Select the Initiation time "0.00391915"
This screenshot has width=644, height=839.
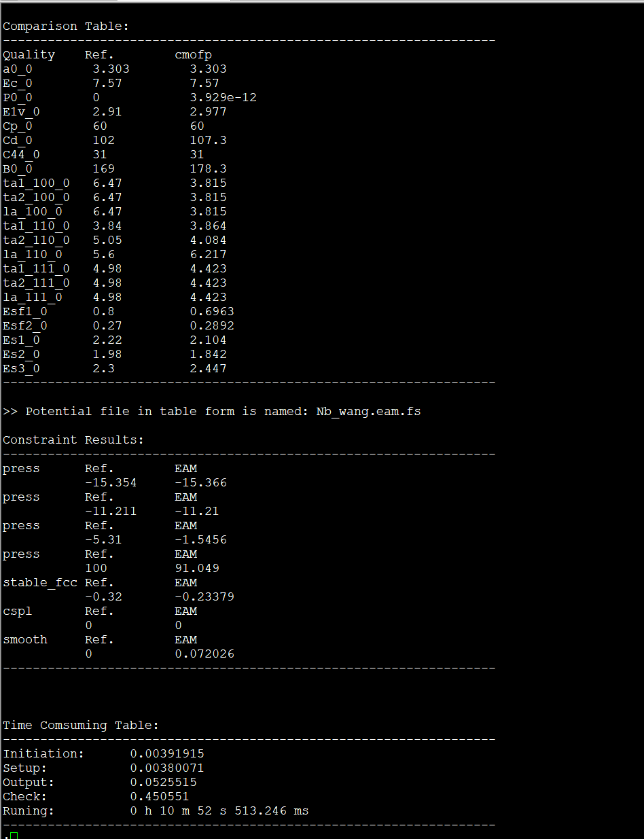pyautogui.click(x=167, y=754)
